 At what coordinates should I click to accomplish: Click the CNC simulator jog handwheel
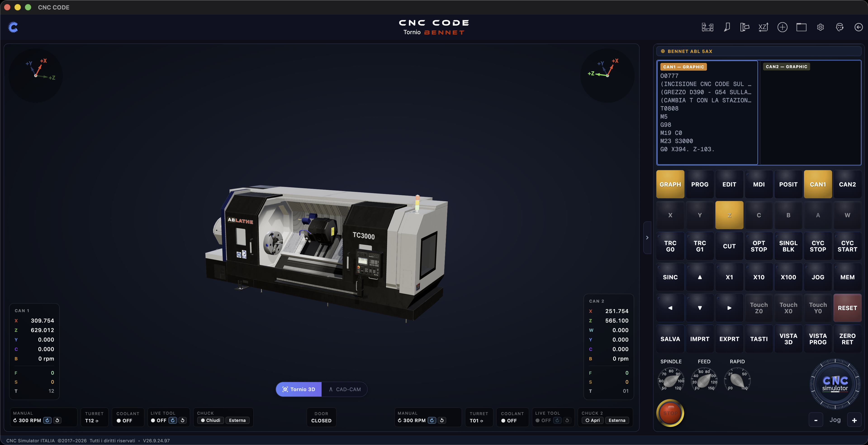point(835,384)
